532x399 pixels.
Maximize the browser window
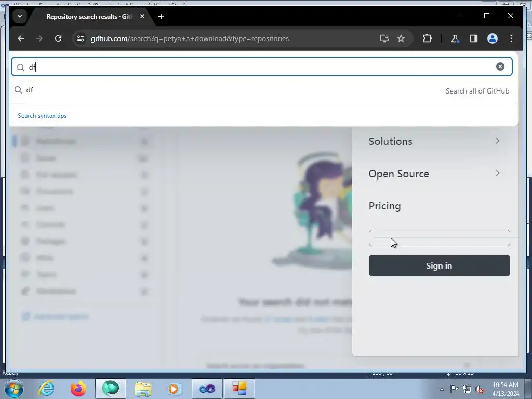point(486,16)
